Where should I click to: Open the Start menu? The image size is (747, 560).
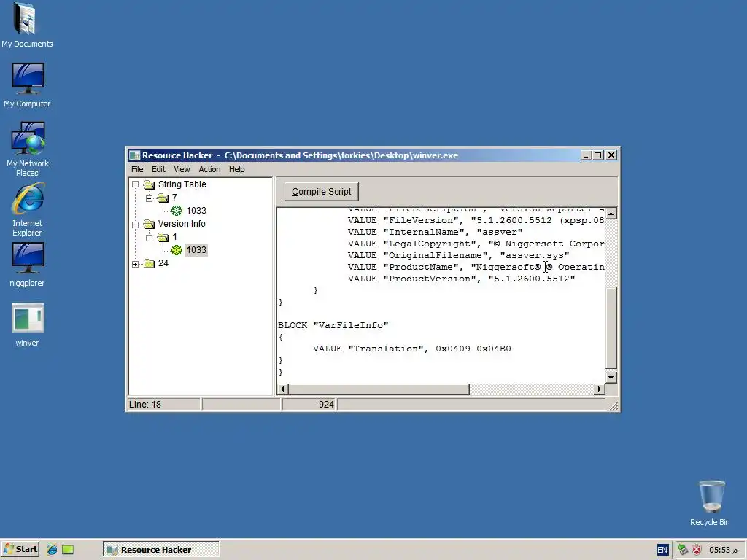coord(20,550)
